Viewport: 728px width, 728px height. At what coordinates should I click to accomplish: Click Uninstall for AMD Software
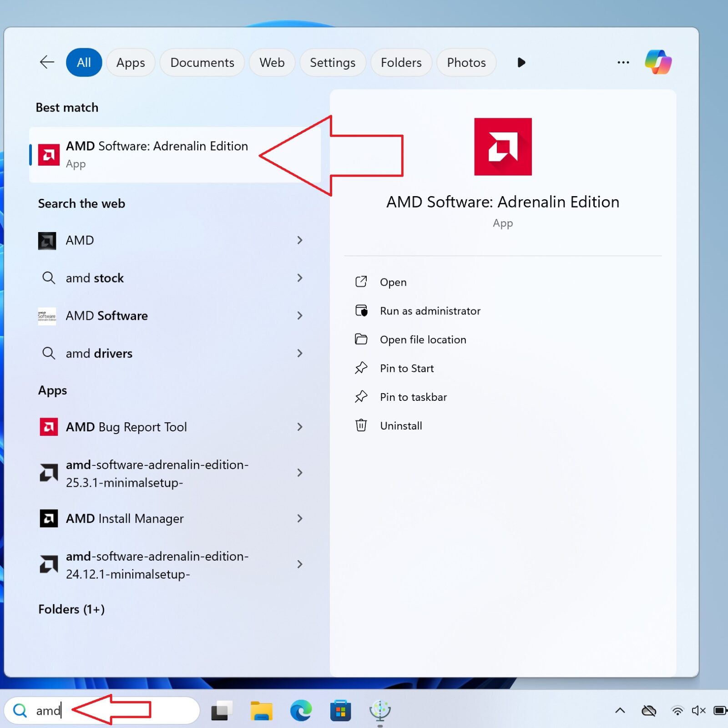401,425
